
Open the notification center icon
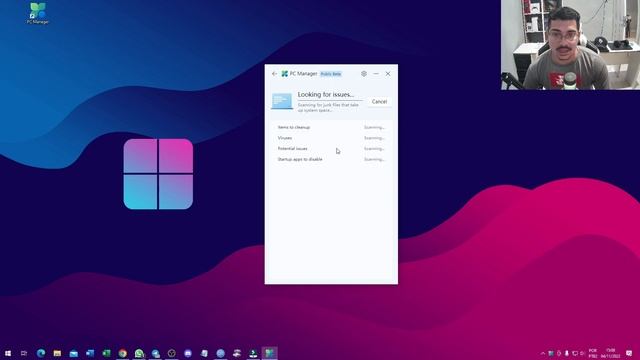(629, 353)
